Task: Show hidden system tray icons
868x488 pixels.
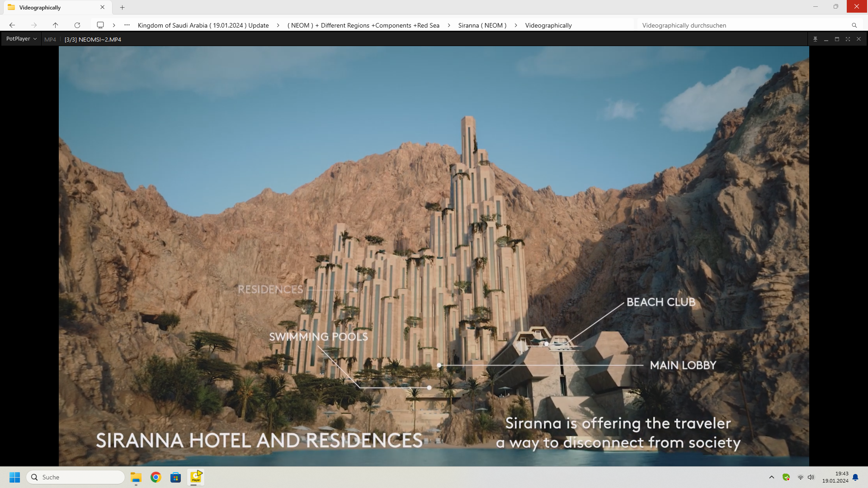Action: tap(772, 477)
